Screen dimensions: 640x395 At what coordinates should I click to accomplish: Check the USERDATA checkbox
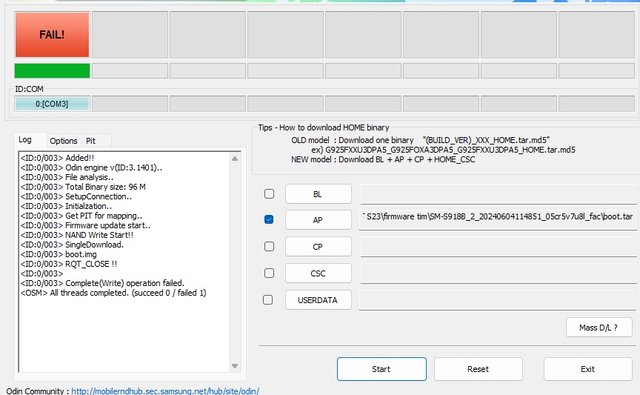(x=268, y=300)
